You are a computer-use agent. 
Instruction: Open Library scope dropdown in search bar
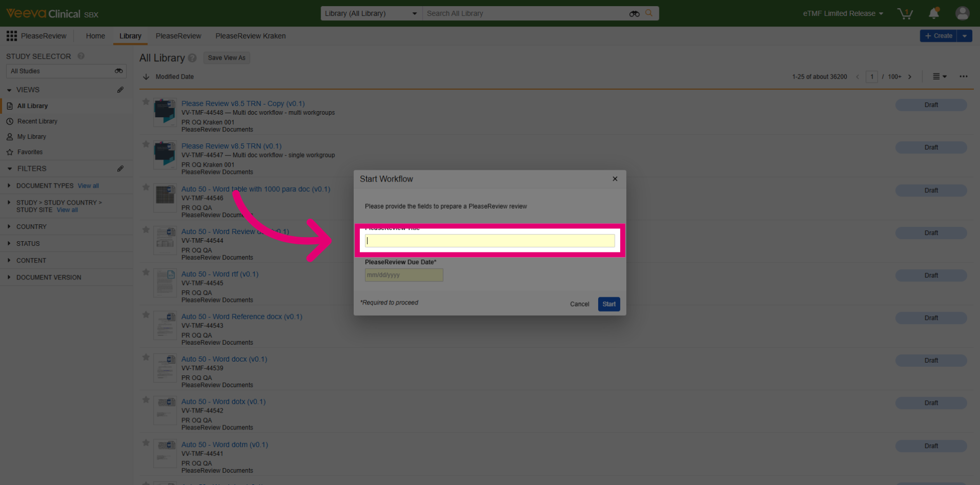pyautogui.click(x=371, y=13)
